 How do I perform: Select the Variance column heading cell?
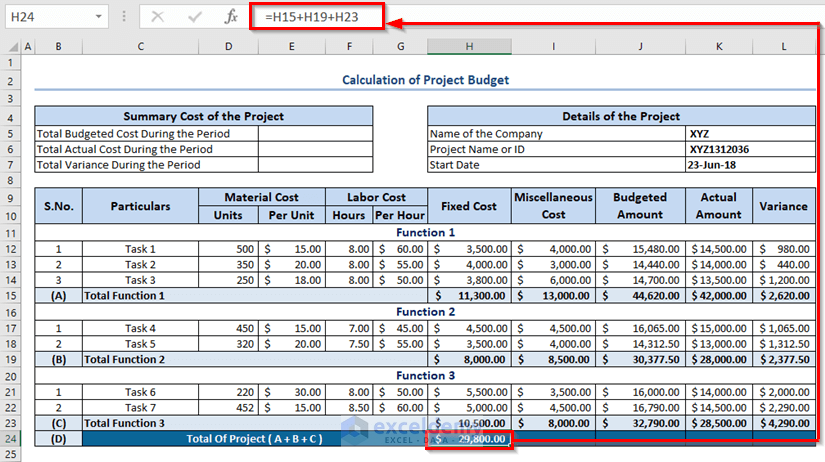[783, 206]
